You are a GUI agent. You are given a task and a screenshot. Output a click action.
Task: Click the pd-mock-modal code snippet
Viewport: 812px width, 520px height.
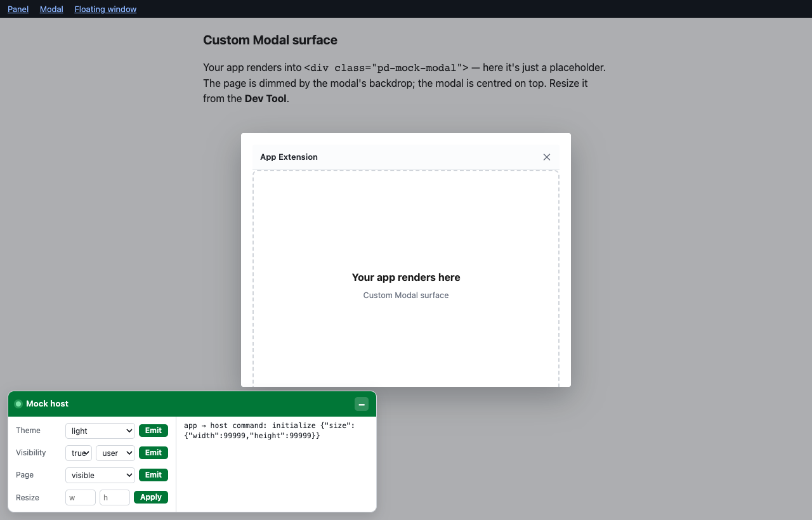coord(386,67)
